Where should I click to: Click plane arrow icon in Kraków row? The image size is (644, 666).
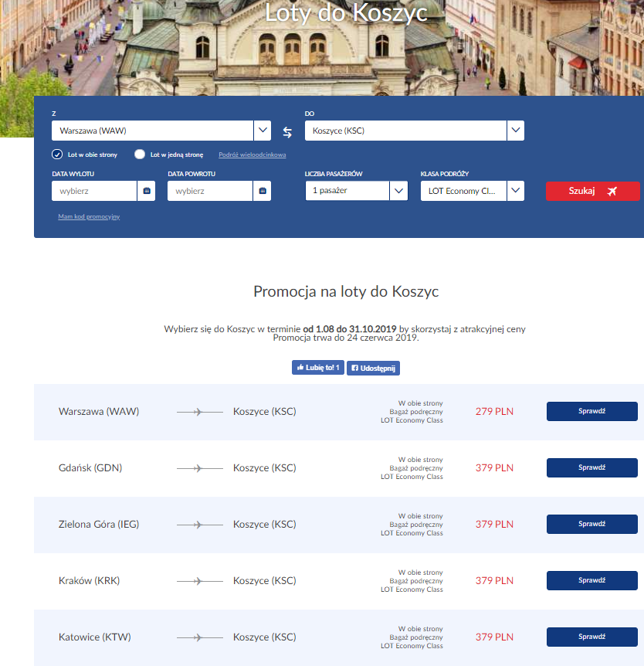[x=199, y=581]
